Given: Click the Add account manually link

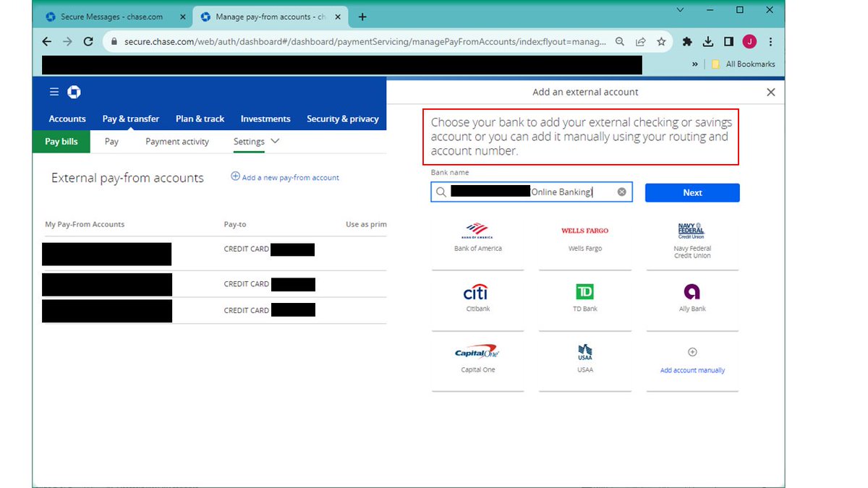Looking at the screenshot, I should pyautogui.click(x=692, y=370).
